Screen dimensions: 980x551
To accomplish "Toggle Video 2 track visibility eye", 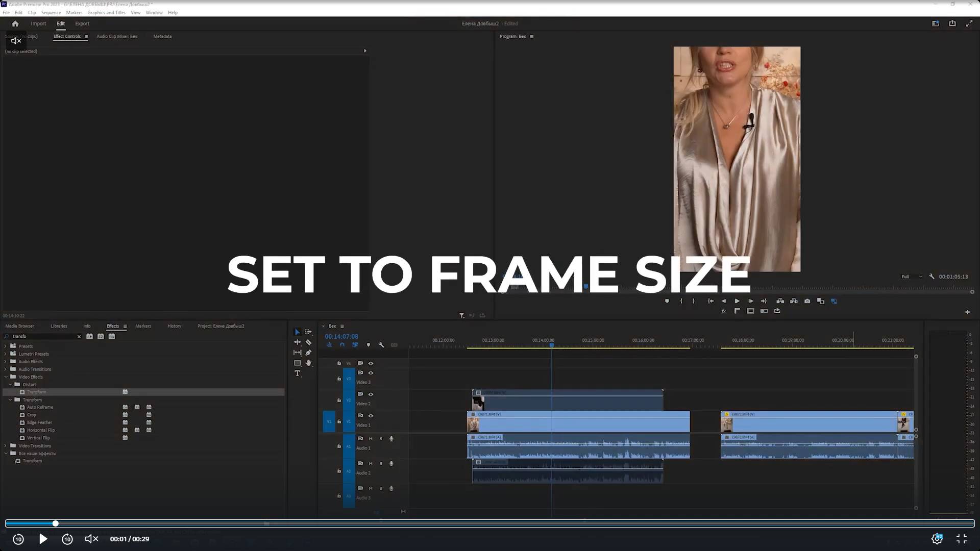I will click(371, 394).
